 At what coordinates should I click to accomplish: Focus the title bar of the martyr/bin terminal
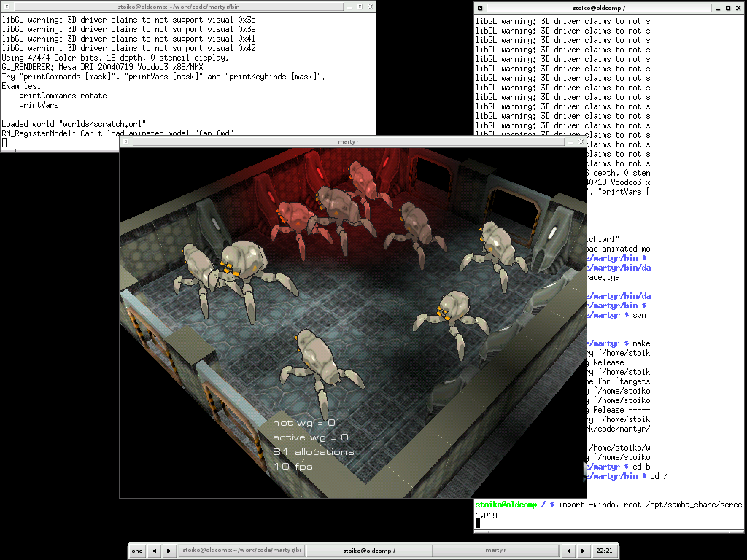pyautogui.click(x=178, y=7)
